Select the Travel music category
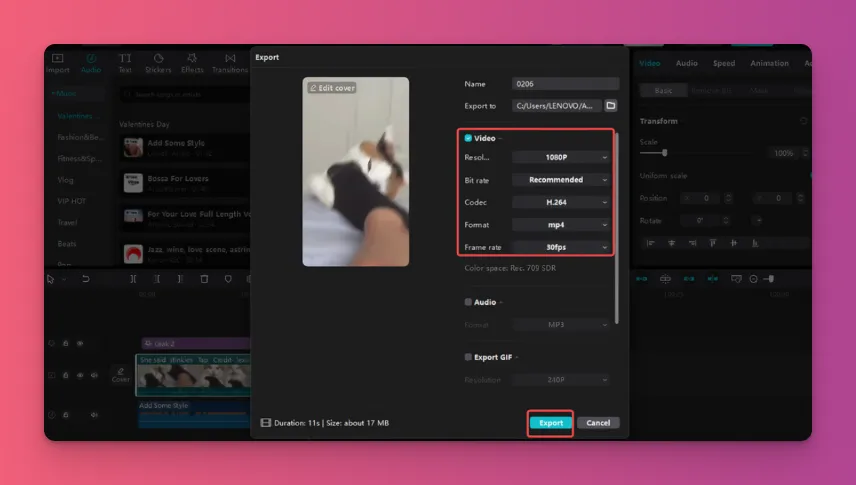This screenshot has width=856, height=485. pyautogui.click(x=67, y=222)
